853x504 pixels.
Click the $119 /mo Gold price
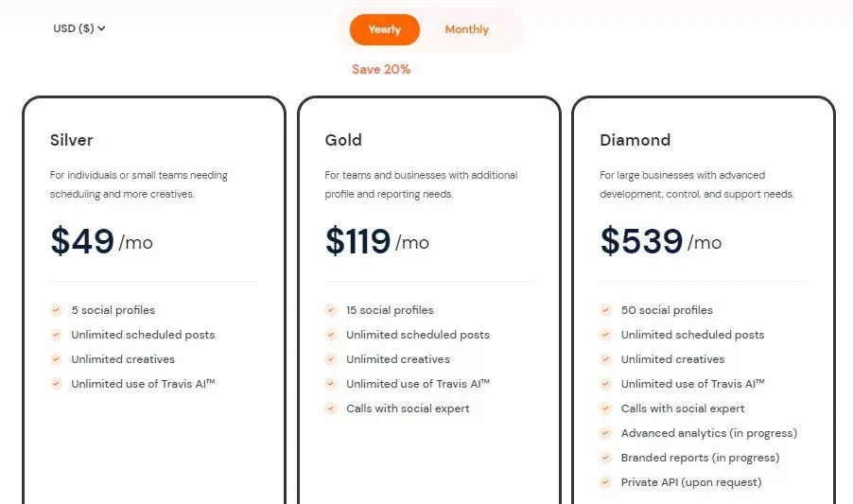click(377, 241)
